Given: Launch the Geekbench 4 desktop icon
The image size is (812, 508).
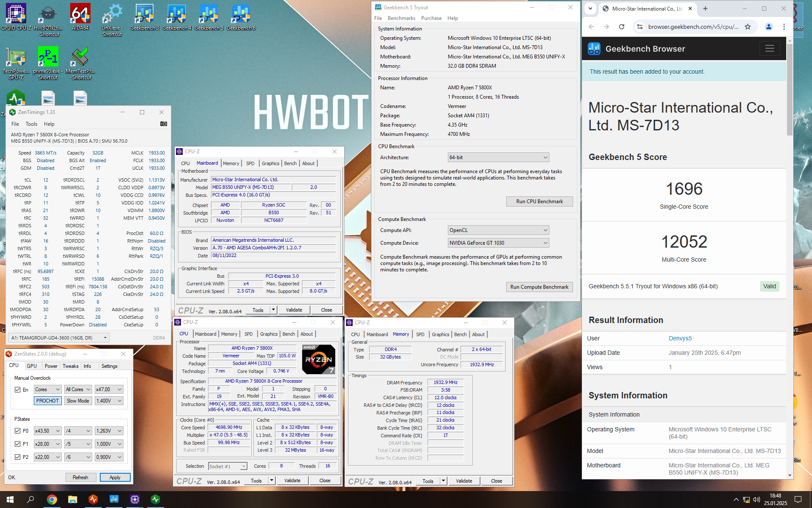Looking at the screenshot, I should coord(177,17).
